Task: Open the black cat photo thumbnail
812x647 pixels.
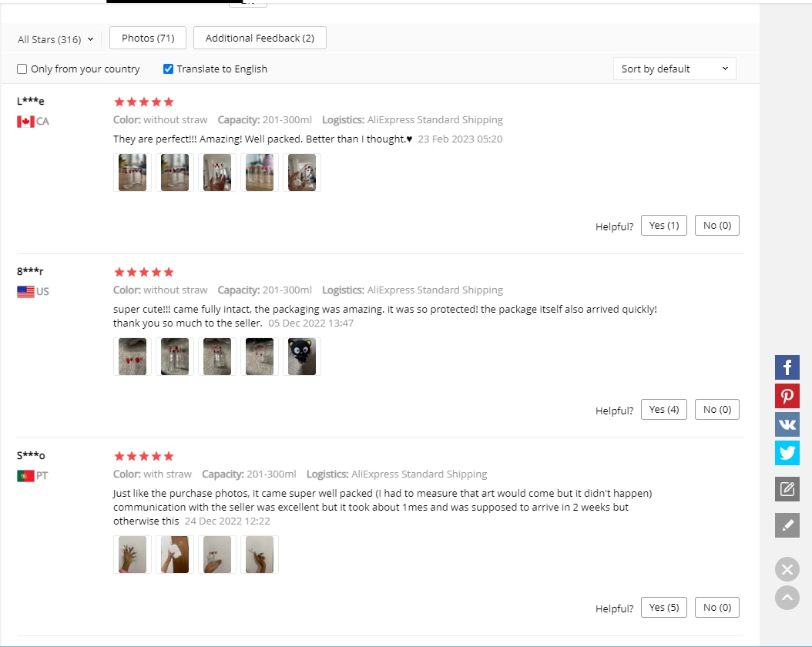Action: click(x=302, y=357)
